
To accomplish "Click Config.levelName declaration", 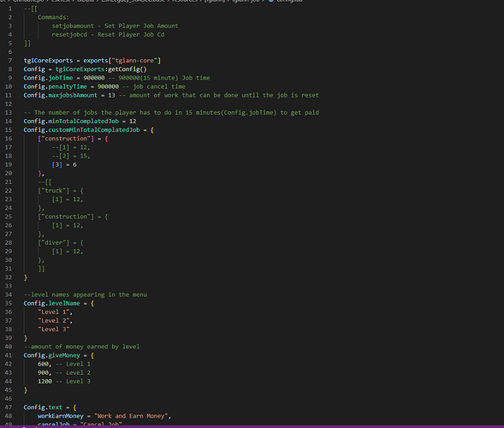I will coord(58,304).
